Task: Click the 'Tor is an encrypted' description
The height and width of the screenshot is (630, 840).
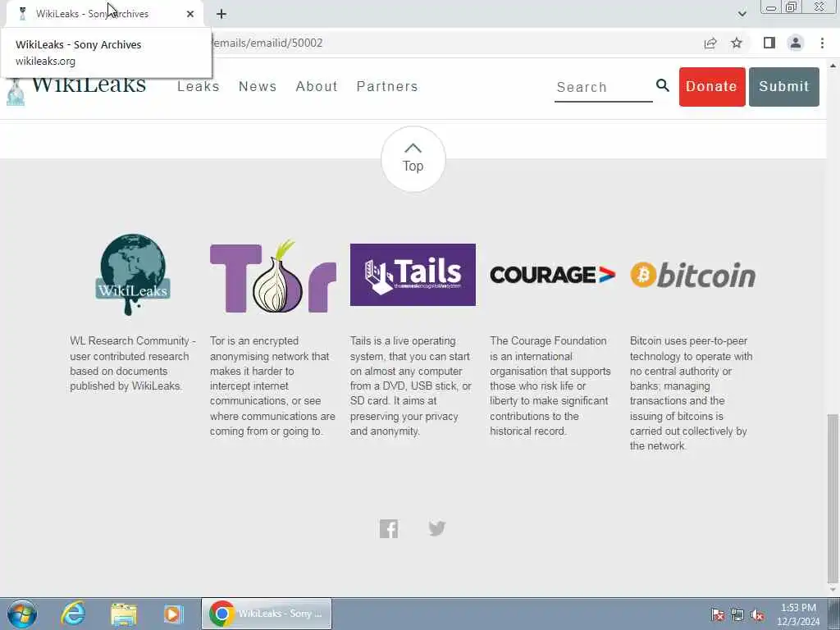Action: tap(272, 386)
